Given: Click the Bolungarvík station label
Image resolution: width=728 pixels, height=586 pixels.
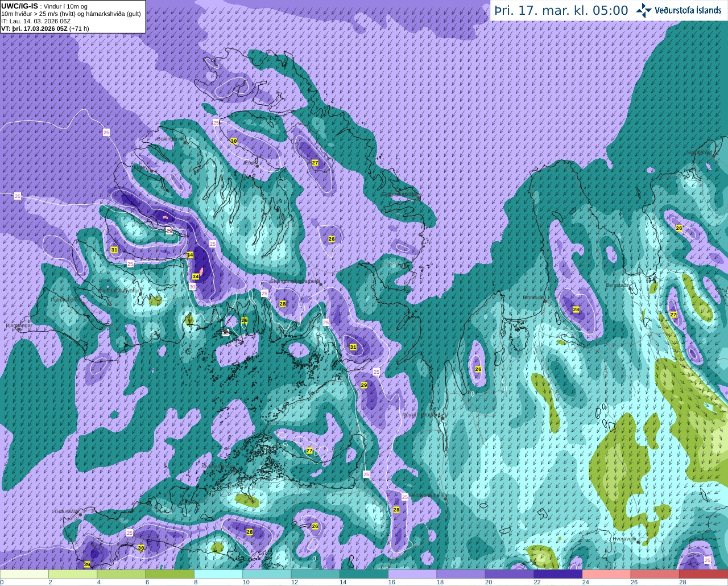Looking at the screenshot, I should (x=170, y=138).
